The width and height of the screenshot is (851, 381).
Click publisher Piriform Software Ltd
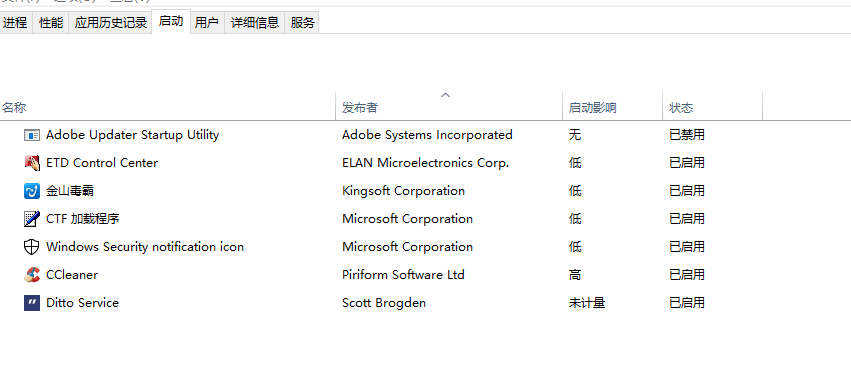pyautogui.click(x=403, y=275)
